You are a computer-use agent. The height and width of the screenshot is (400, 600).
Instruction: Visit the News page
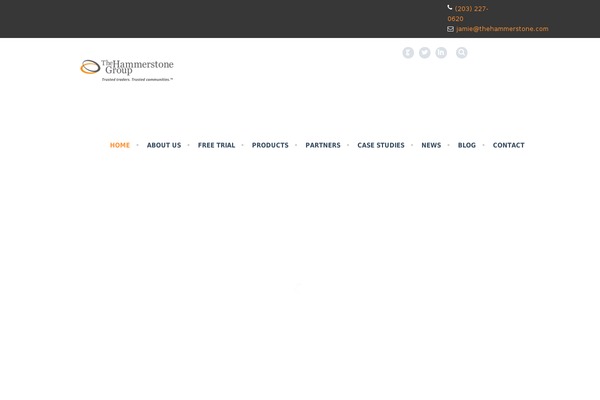click(431, 145)
